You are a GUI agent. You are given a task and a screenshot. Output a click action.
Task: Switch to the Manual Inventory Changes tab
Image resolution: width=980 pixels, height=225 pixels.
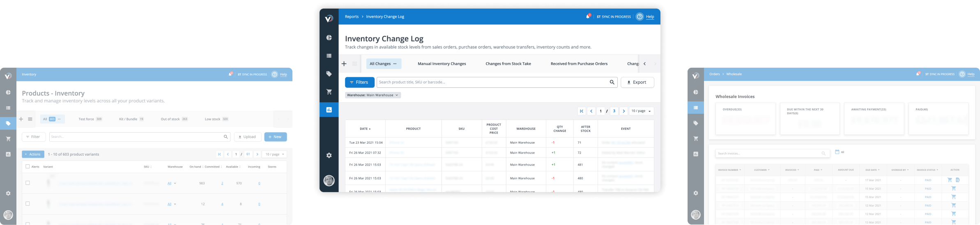tap(442, 64)
